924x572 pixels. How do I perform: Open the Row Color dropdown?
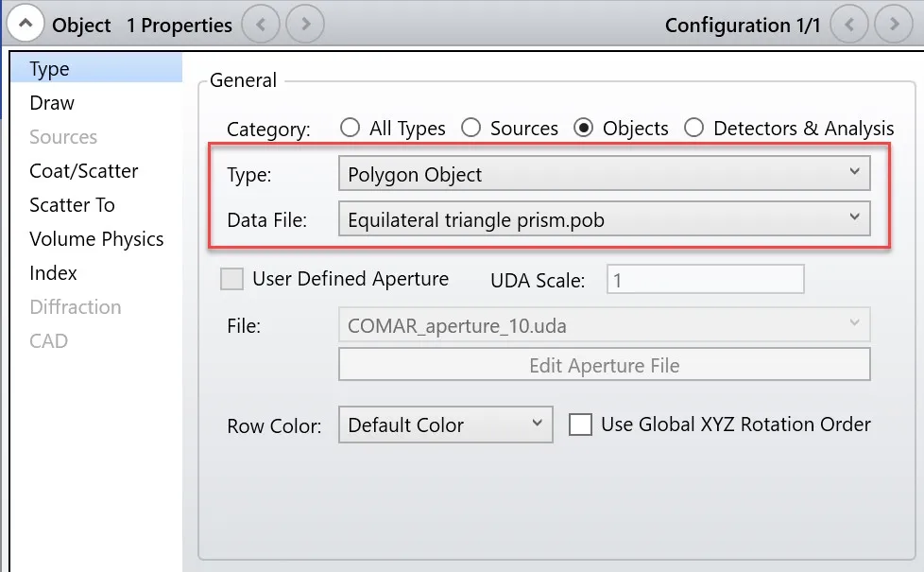click(445, 425)
